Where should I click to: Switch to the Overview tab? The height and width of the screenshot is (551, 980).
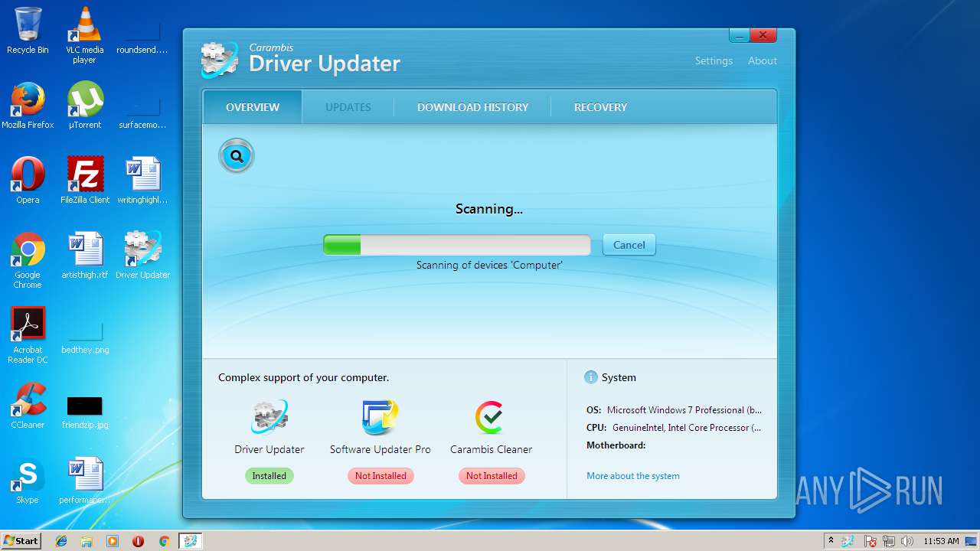pos(253,107)
